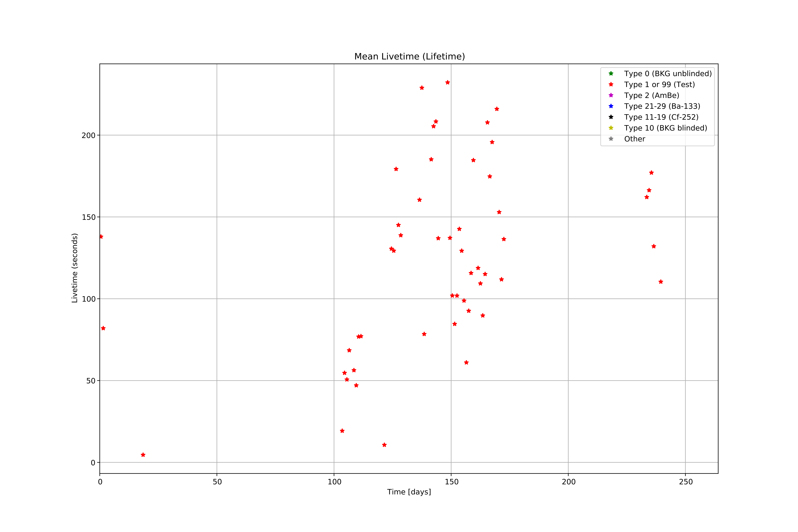The width and height of the screenshot is (798, 532).
Task: Click the highest data point near day 148
Action: pyautogui.click(x=448, y=82)
